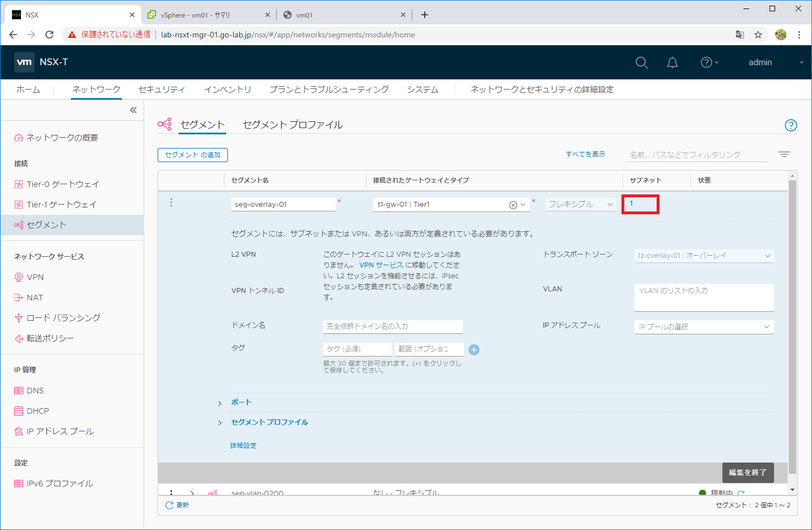Follow the VPN サービス link
The width and height of the screenshot is (812, 530).
point(381,265)
